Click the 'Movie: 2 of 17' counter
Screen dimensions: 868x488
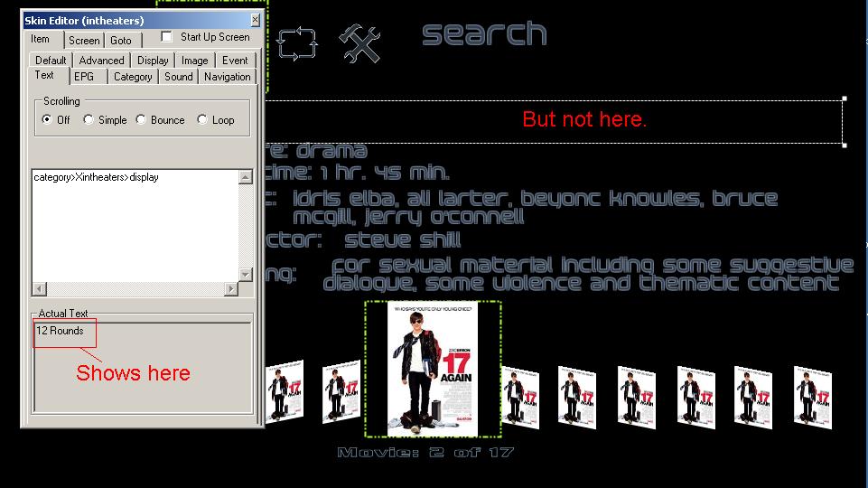(425, 453)
